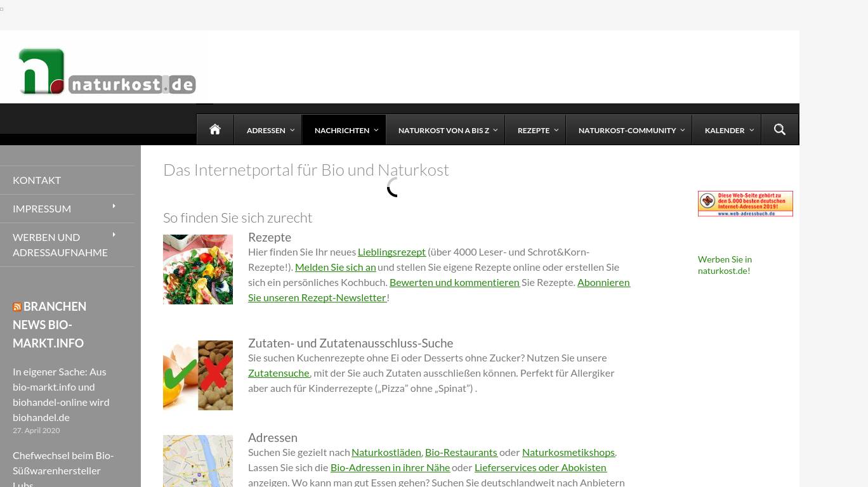Open the Kontakt sidebar link

tap(37, 180)
